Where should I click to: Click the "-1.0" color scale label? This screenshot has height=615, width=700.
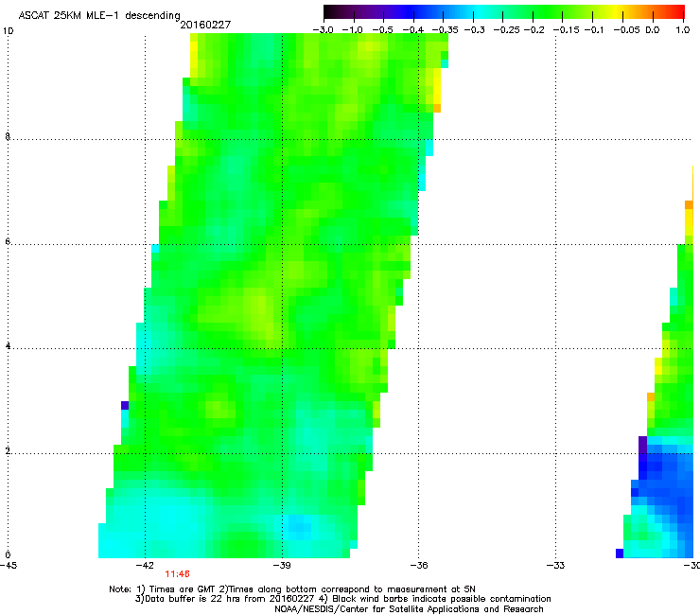[353, 30]
